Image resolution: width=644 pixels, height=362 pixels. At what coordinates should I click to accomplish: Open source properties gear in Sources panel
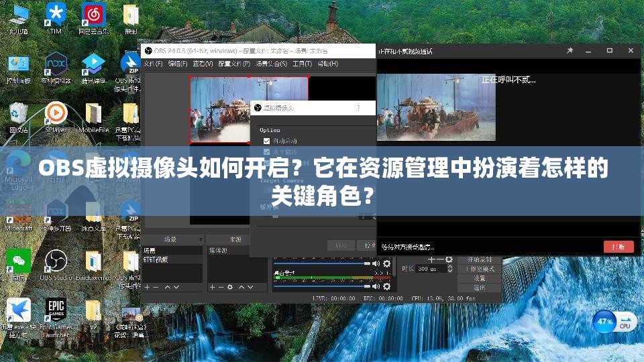point(230,288)
